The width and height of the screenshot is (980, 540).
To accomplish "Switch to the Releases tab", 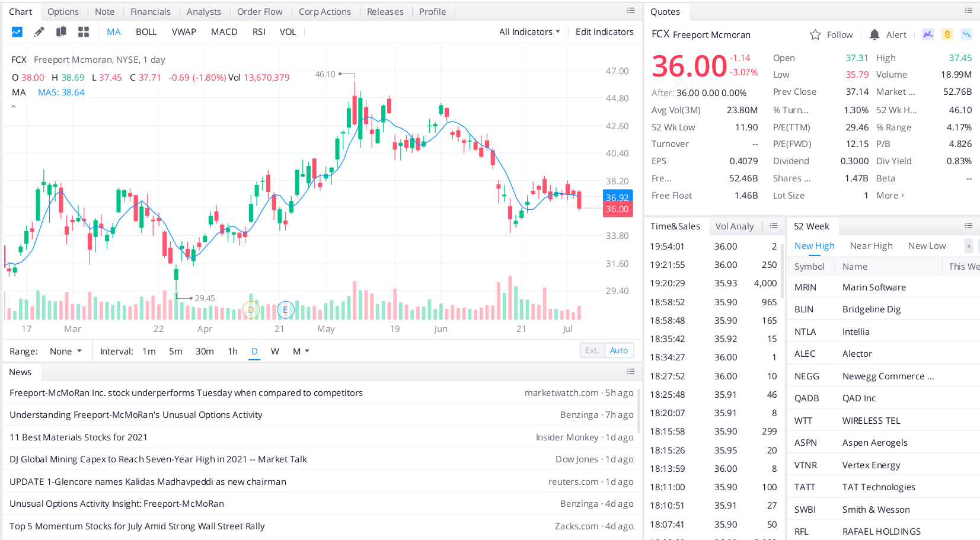I will (385, 12).
